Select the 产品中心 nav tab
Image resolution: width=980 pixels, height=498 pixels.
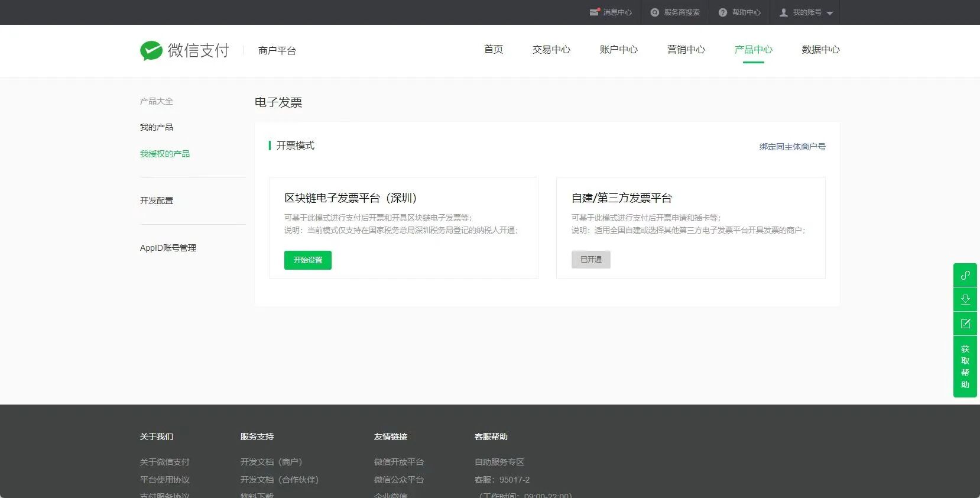pyautogui.click(x=754, y=50)
